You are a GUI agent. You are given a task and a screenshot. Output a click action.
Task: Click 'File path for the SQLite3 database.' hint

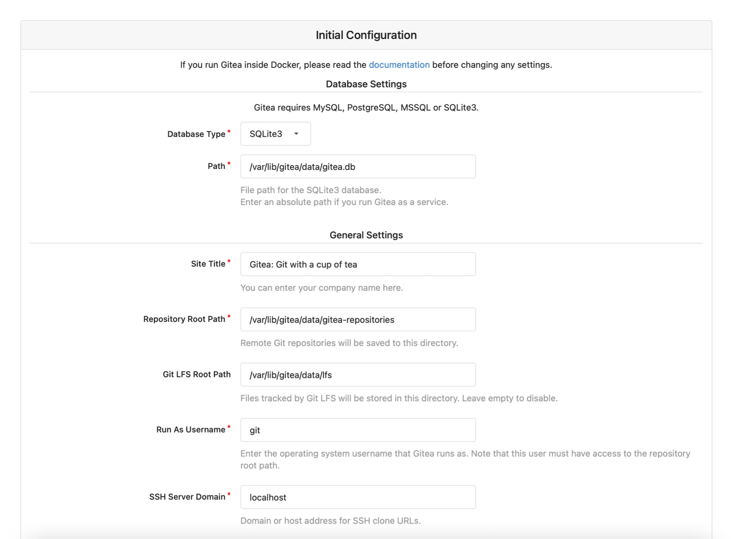pos(311,190)
